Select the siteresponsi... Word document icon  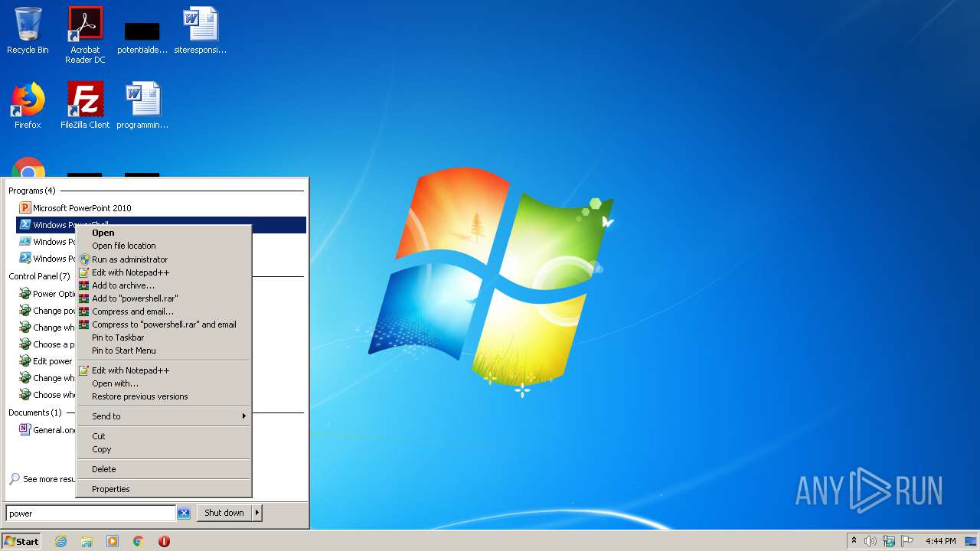click(201, 31)
